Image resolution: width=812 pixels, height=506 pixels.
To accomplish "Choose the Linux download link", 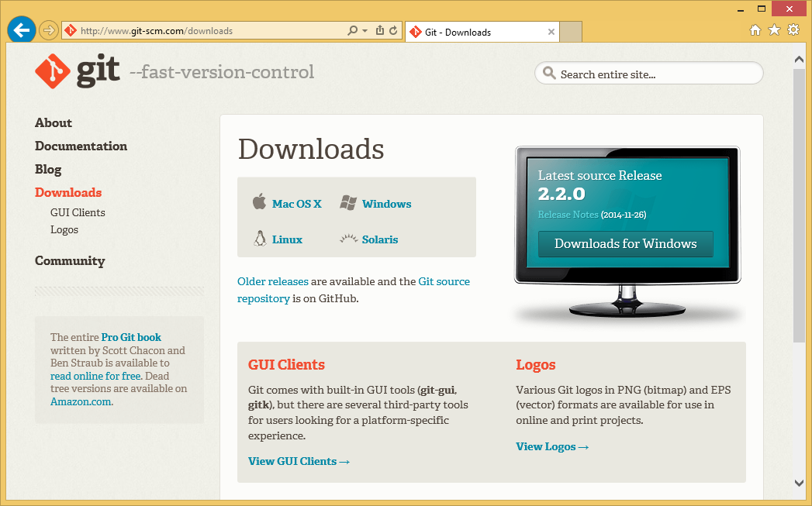I will [x=288, y=239].
